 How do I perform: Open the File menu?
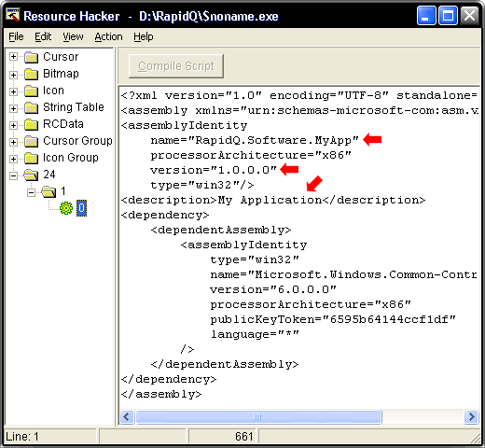[x=16, y=36]
